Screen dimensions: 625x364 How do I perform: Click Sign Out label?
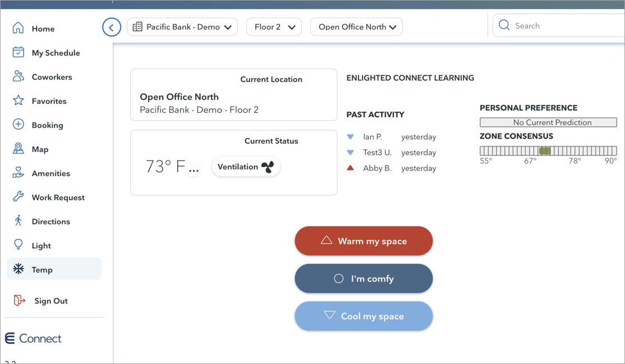(51, 301)
